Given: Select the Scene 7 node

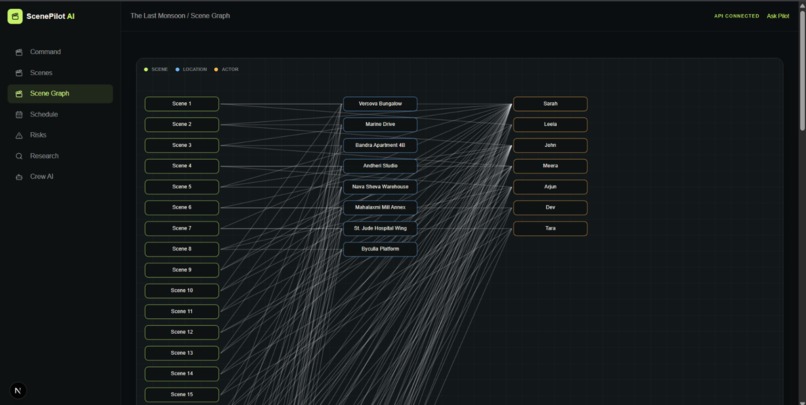Looking at the screenshot, I should click(182, 228).
